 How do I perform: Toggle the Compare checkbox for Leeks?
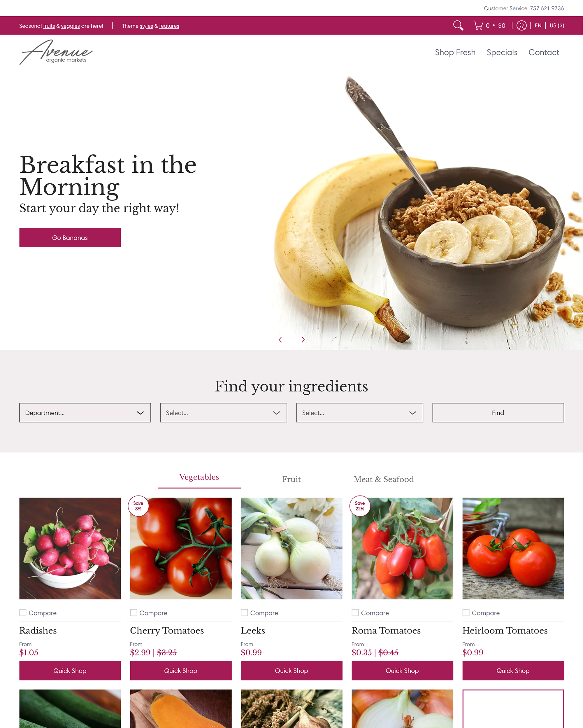point(244,612)
